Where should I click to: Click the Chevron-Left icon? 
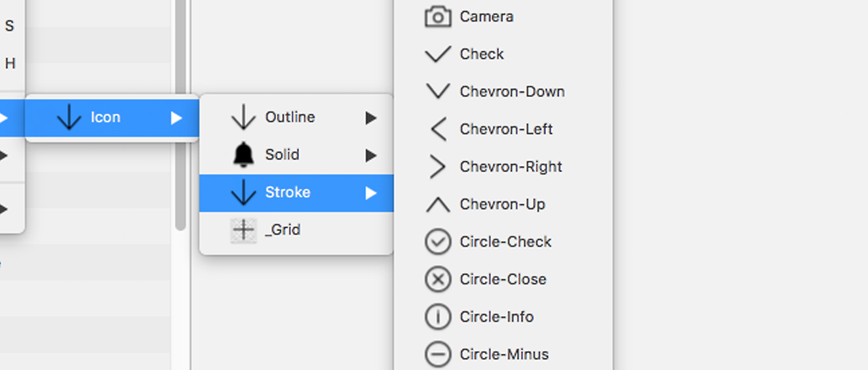point(438,129)
